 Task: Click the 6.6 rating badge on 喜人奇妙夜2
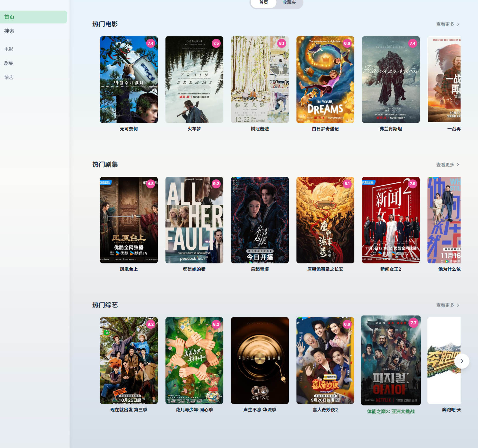point(347,324)
